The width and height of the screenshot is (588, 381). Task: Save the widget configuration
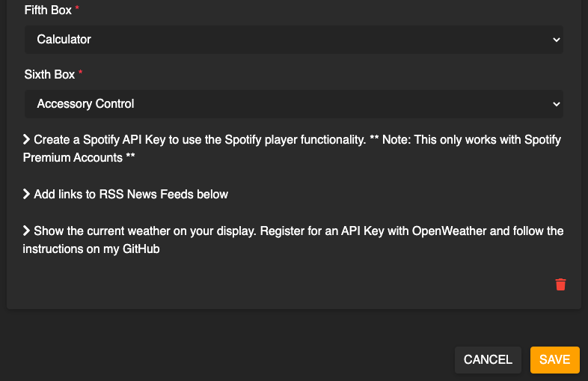click(x=554, y=359)
